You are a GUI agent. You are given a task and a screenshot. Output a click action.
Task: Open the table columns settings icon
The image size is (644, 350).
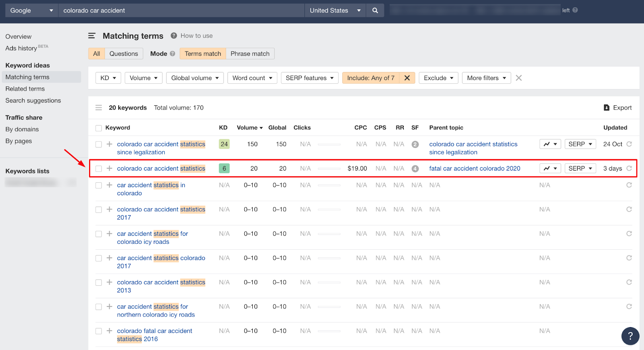[99, 107]
